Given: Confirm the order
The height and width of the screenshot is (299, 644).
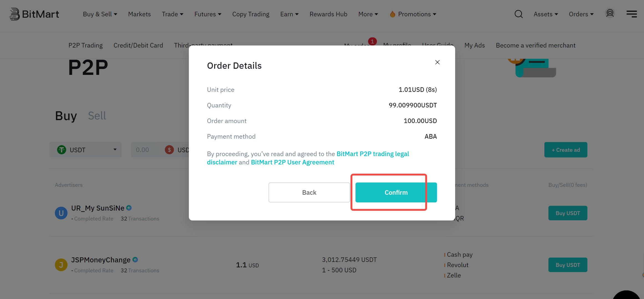Looking at the screenshot, I should coord(396,192).
